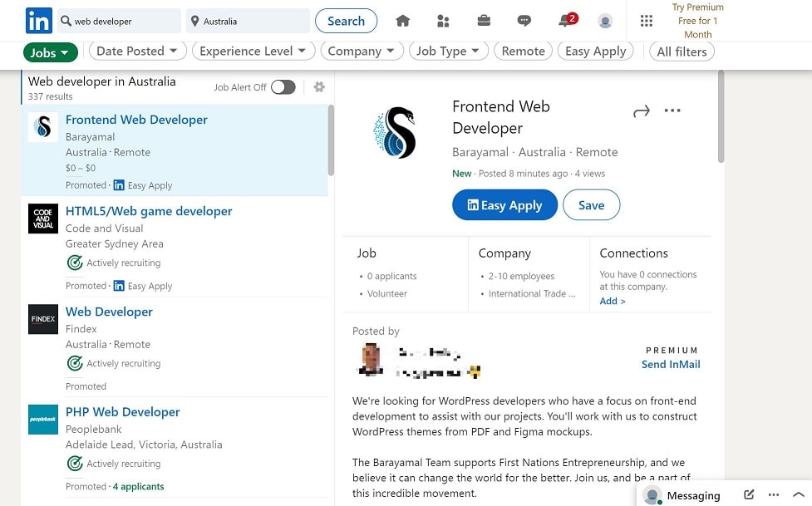The image size is (812, 506).
Task: Open the Messaging chat bubble icon
Action: pyautogui.click(x=524, y=21)
